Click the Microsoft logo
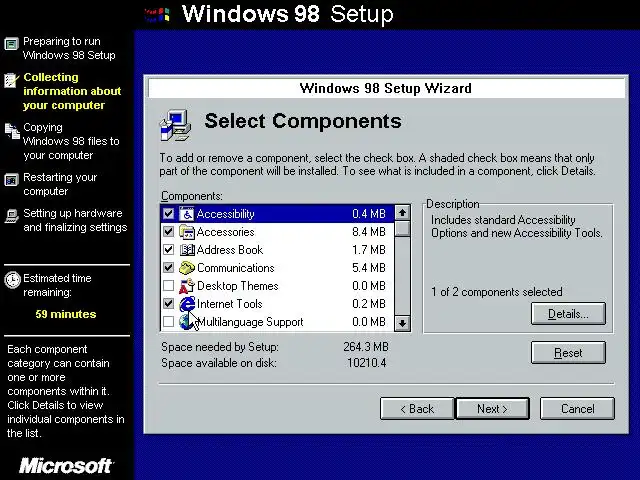This screenshot has height=480, width=640. click(x=65, y=466)
